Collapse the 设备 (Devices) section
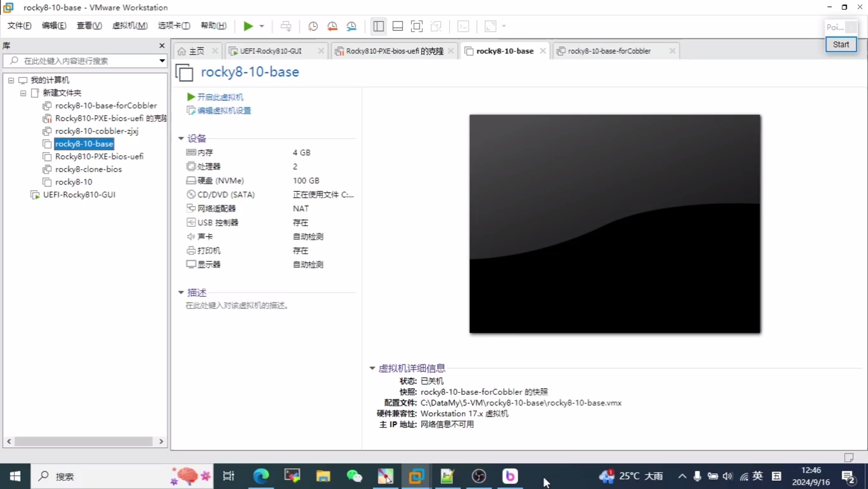Viewport: 868px width, 489px height. coord(181,138)
